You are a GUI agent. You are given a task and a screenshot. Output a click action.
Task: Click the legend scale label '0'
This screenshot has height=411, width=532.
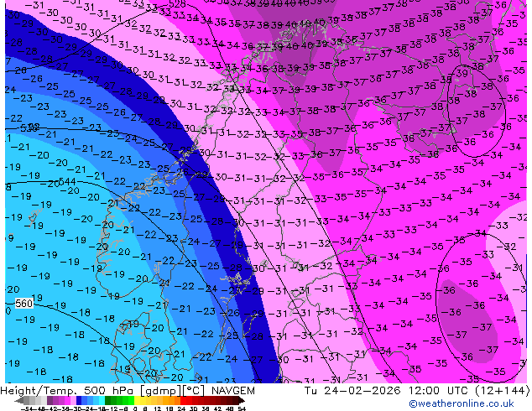click(x=135, y=409)
